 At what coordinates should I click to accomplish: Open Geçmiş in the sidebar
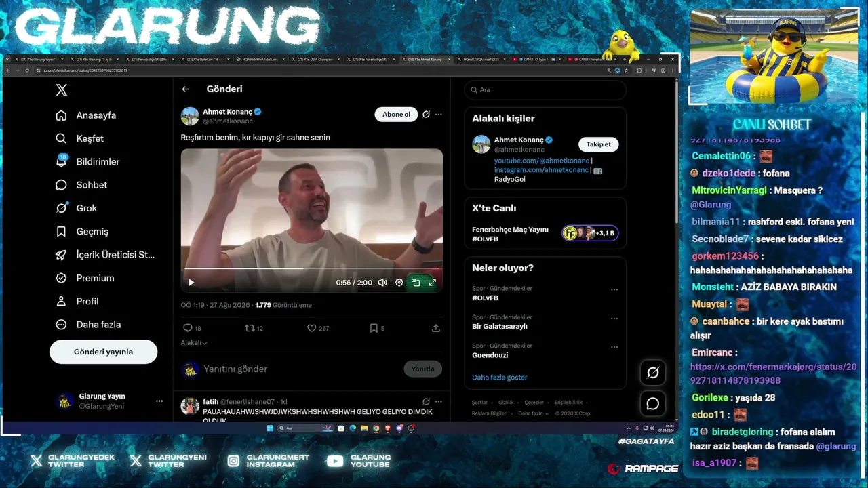click(83, 231)
